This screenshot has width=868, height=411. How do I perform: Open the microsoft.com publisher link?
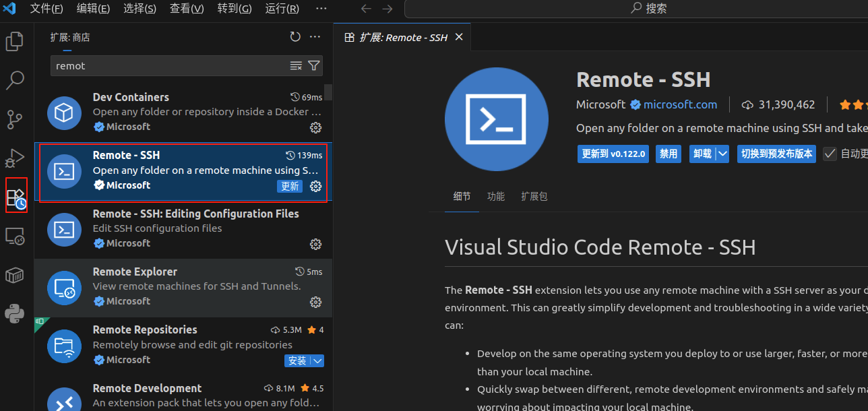[680, 104]
